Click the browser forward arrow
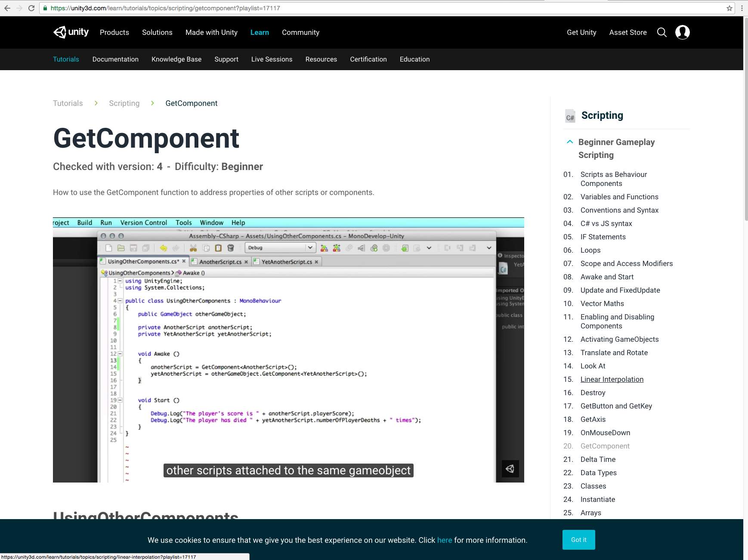 tap(19, 8)
